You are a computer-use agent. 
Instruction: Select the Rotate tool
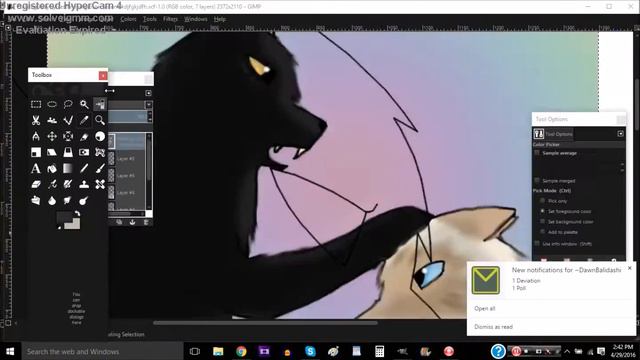100,136
